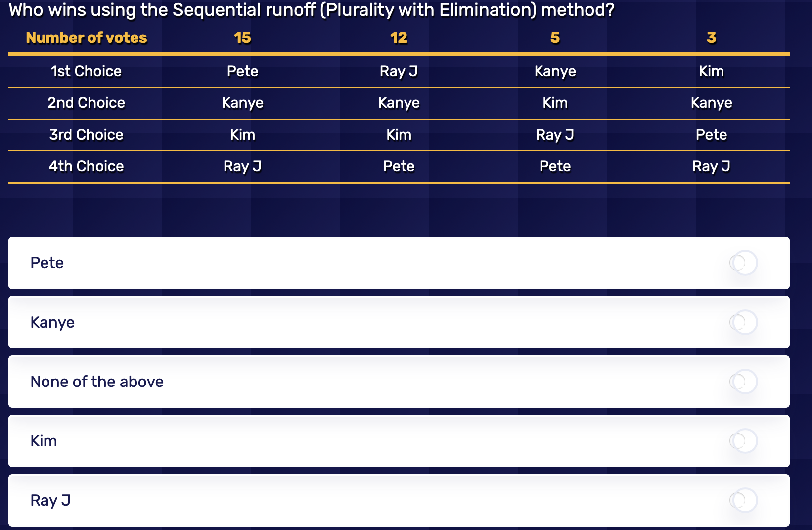Click the 3rd Choice row label
Image resolution: width=812 pixels, height=530 pixels.
coord(86,134)
